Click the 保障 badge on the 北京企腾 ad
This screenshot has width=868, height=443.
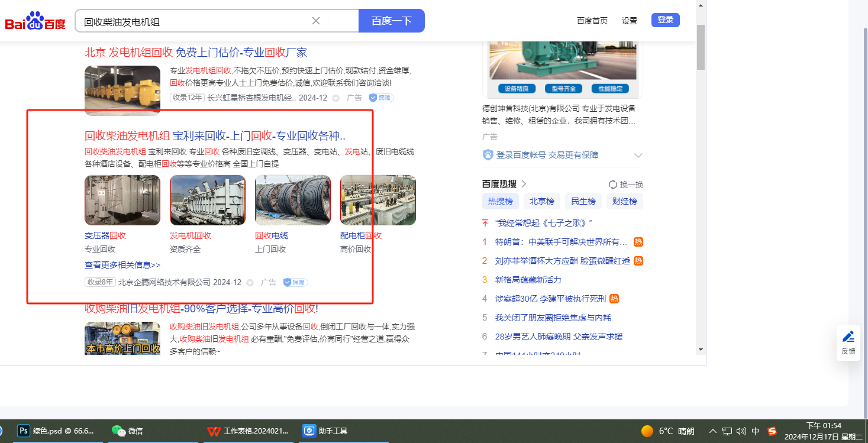point(295,282)
